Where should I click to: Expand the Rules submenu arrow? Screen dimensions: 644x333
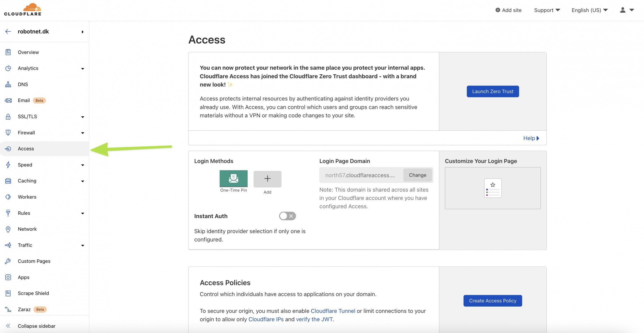pos(83,213)
